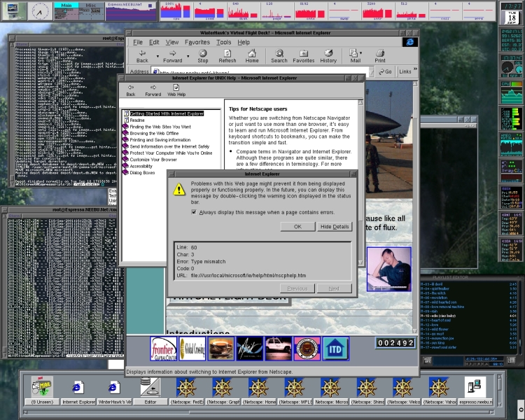
Task: Open the View menu
Action: [x=171, y=42]
